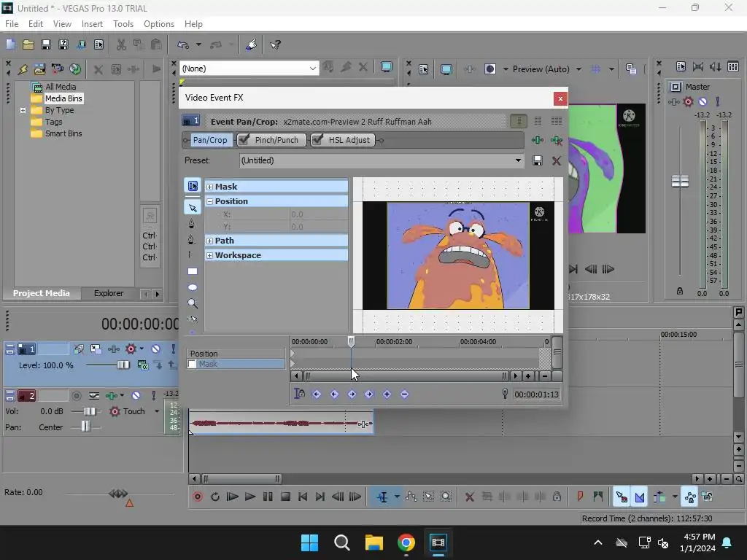Select the Project Media tab

click(42, 293)
